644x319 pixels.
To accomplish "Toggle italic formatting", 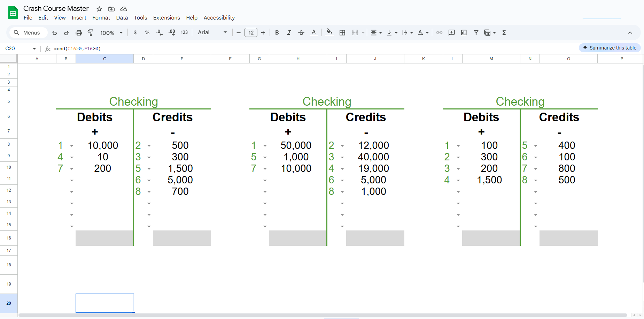I will pyautogui.click(x=289, y=33).
